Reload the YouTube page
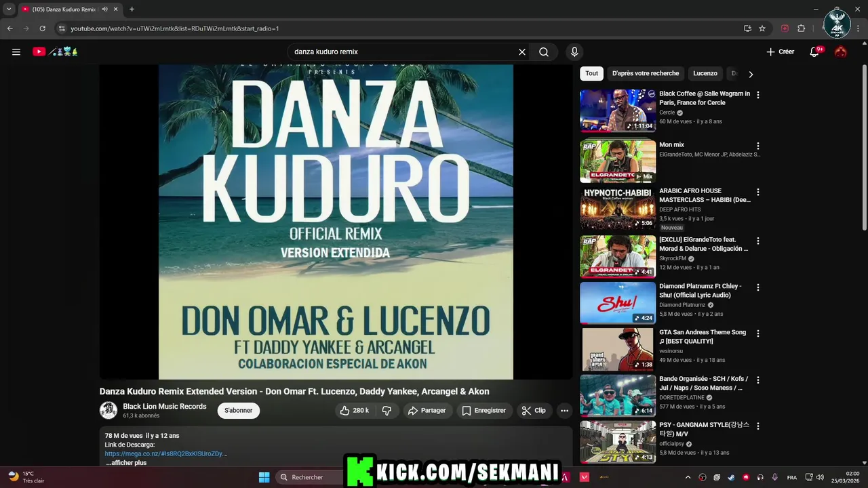The width and height of the screenshot is (868, 488). point(42,28)
